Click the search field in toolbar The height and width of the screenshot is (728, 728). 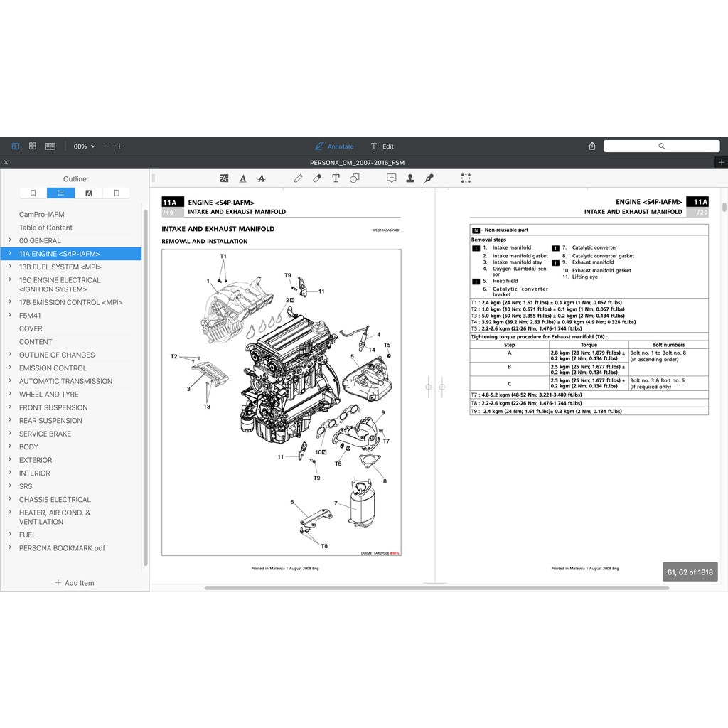pyautogui.click(x=661, y=146)
